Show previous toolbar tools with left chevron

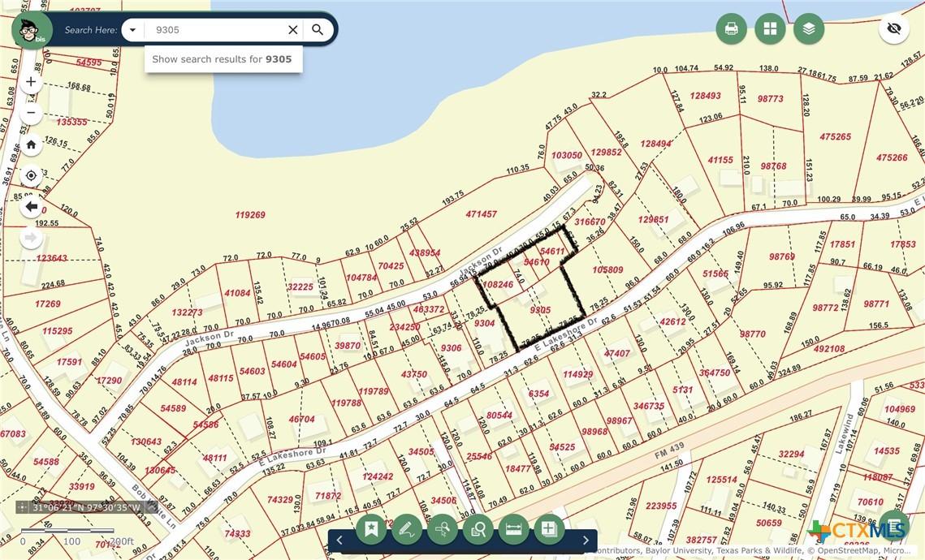pyautogui.click(x=339, y=540)
